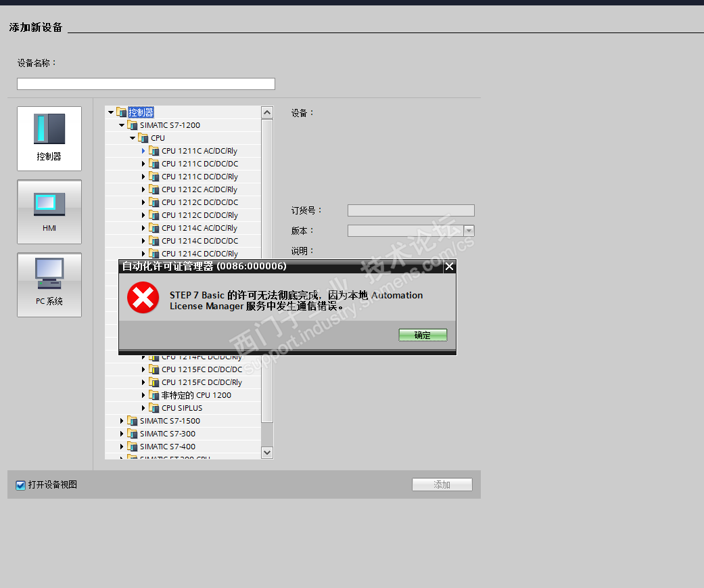Collapse the SIMATIC S7-1200 node

[122, 125]
